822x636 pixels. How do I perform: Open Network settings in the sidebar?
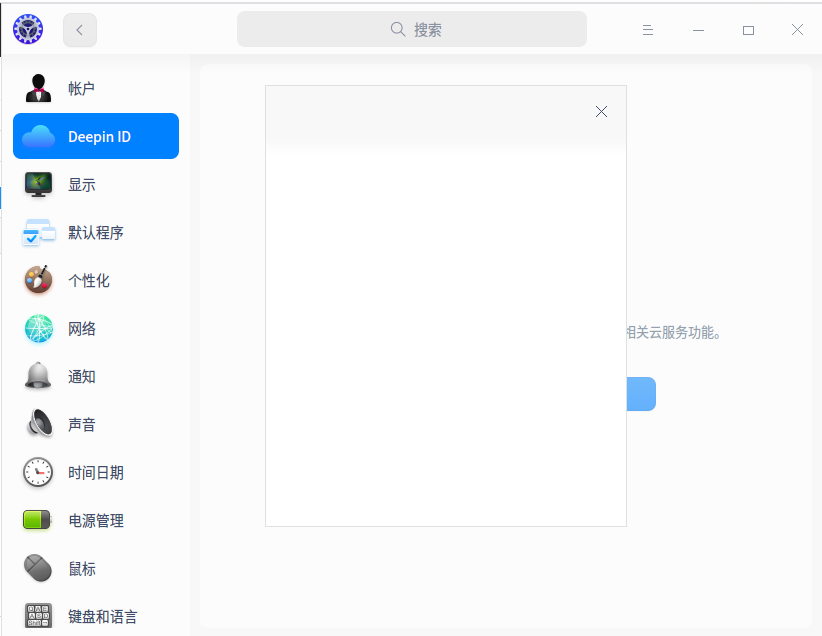point(80,328)
